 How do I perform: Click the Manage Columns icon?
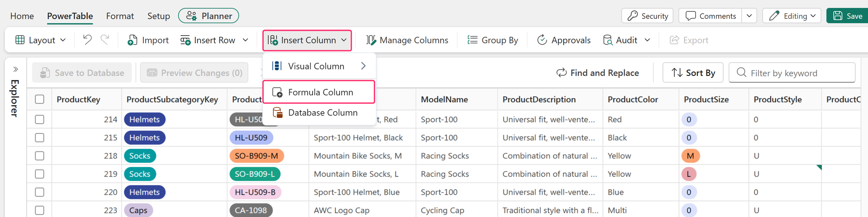(371, 40)
